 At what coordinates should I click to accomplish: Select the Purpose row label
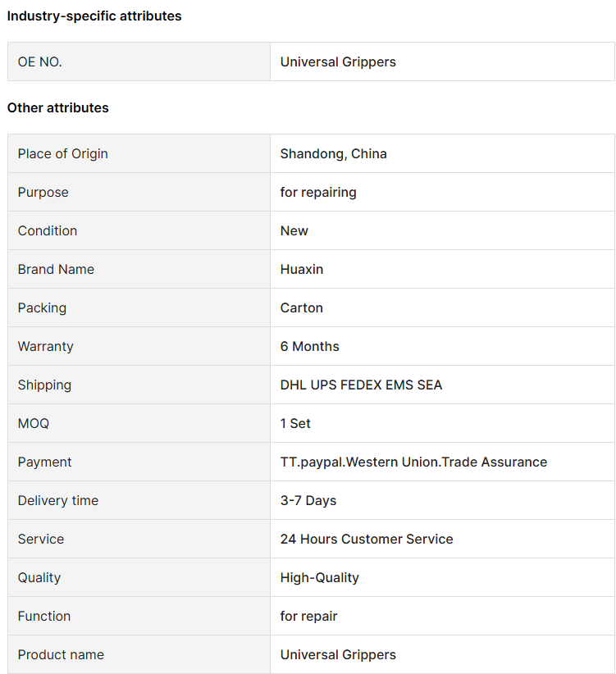[43, 192]
